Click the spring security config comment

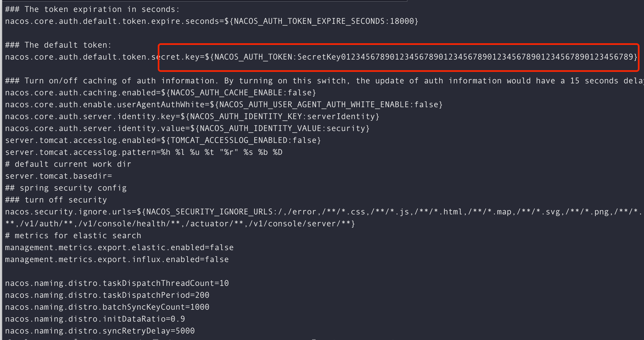[x=66, y=188]
